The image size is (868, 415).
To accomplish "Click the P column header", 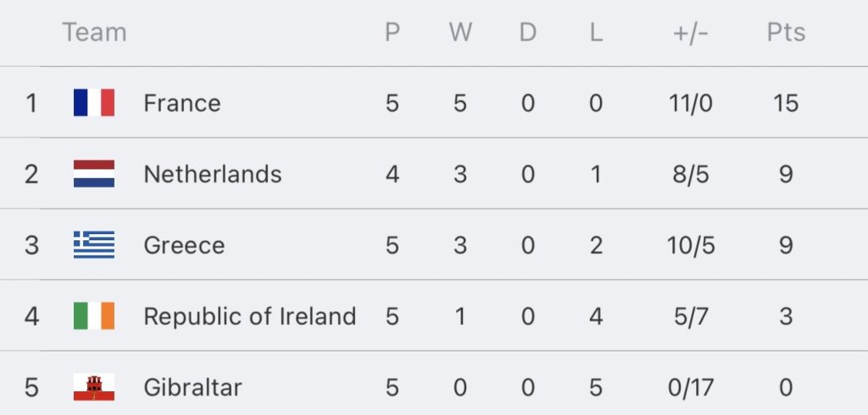I will (x=392, y=32).
